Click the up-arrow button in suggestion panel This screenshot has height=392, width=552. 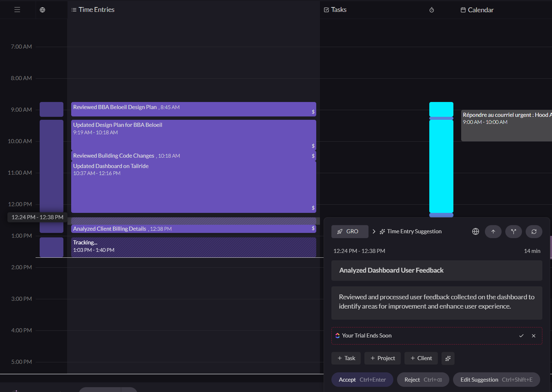click(x=493, y=231)
